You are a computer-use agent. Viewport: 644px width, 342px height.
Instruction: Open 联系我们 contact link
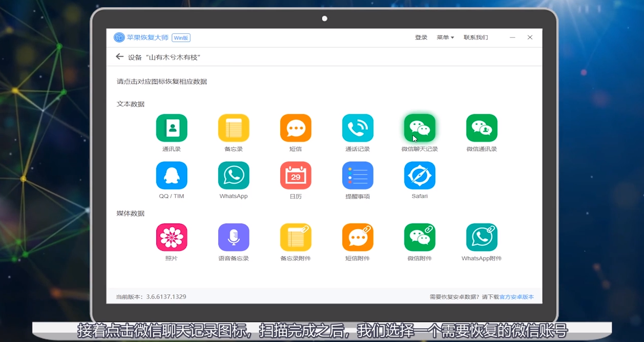476,37
